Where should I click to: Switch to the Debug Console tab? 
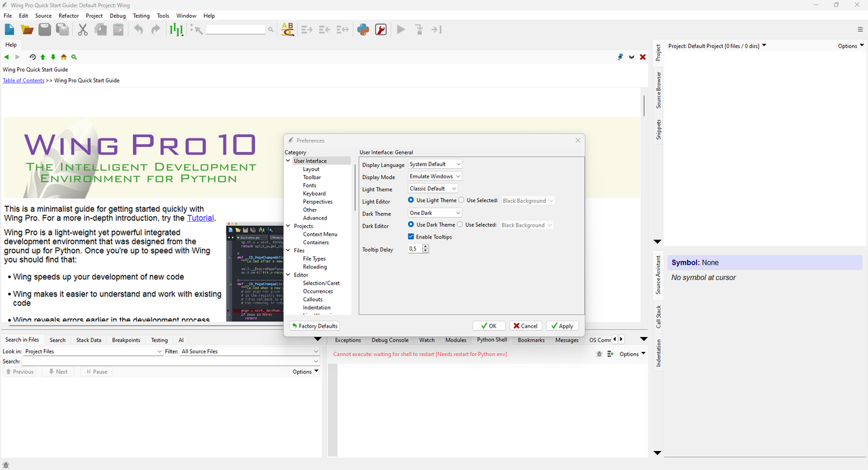pos(390,340)
